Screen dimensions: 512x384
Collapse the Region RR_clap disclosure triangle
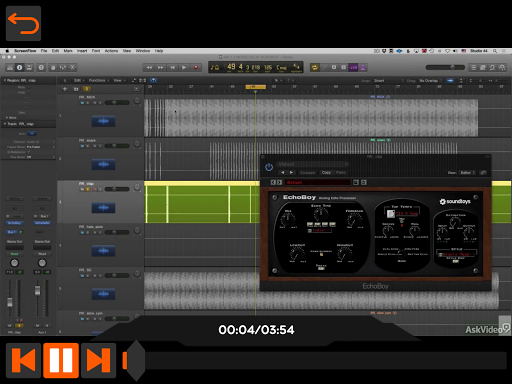[x=5, y=80]
